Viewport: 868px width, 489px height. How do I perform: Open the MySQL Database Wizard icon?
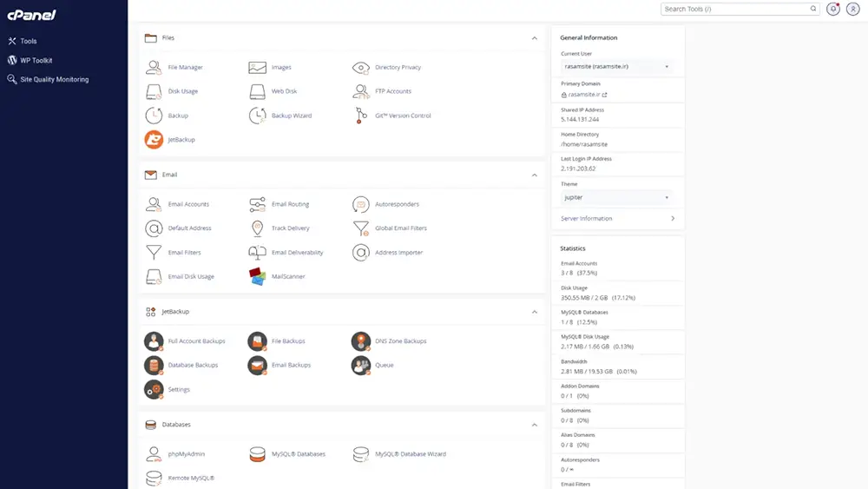click(x=360, y=454)
